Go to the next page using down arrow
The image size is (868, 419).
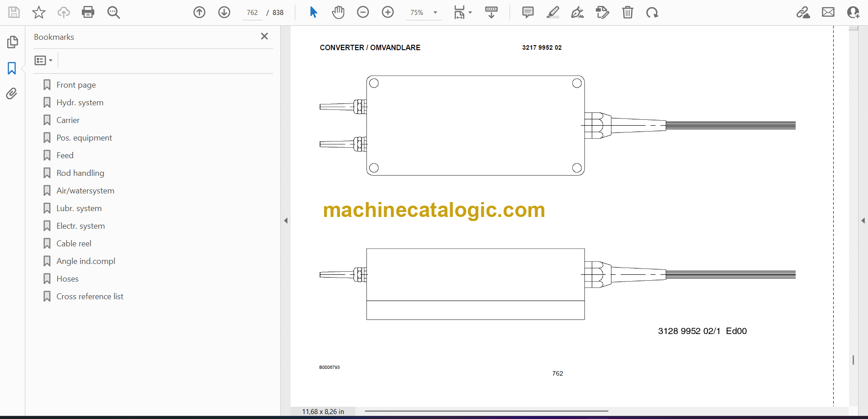point(224,12)
